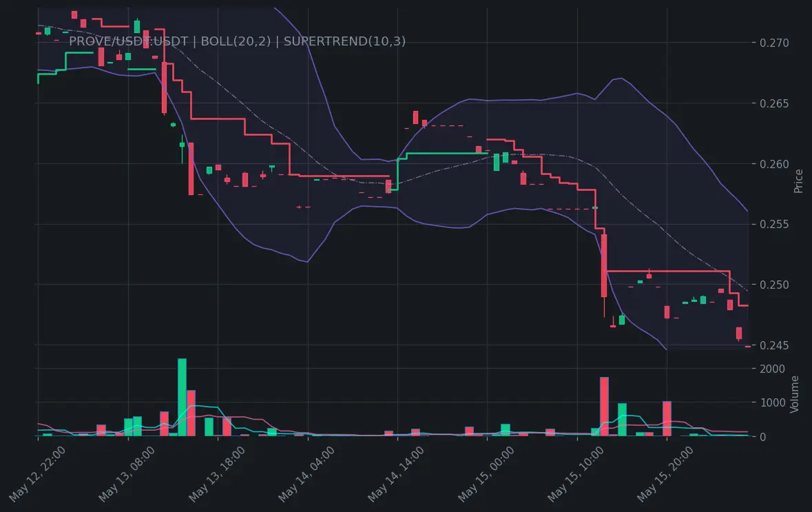
Task: Click the 0.255 price axis label
Action: pos(774,225)
